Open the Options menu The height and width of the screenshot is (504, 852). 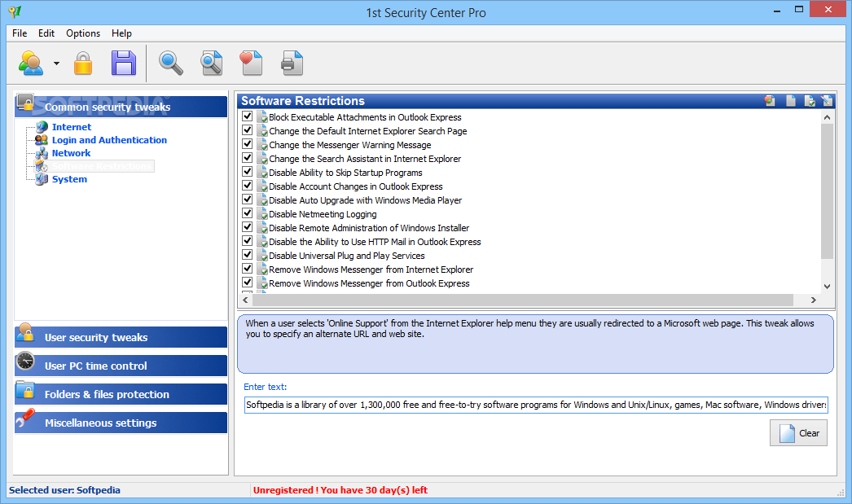(x=83, y=33)
